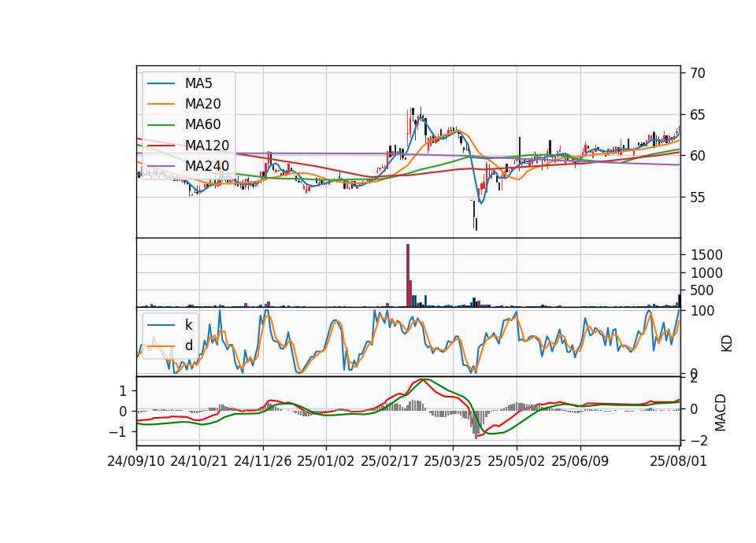The width and height of the screenshot is (756, 543).
Task: Click the 25/05/02 date label
Action: [x=517, y=461]
